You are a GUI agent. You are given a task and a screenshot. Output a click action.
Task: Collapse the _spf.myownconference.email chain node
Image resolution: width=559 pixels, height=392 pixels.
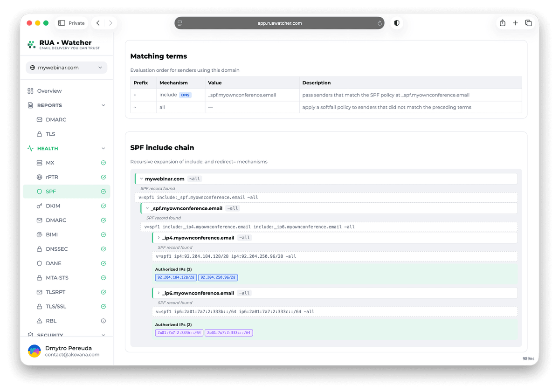[147, 208]
